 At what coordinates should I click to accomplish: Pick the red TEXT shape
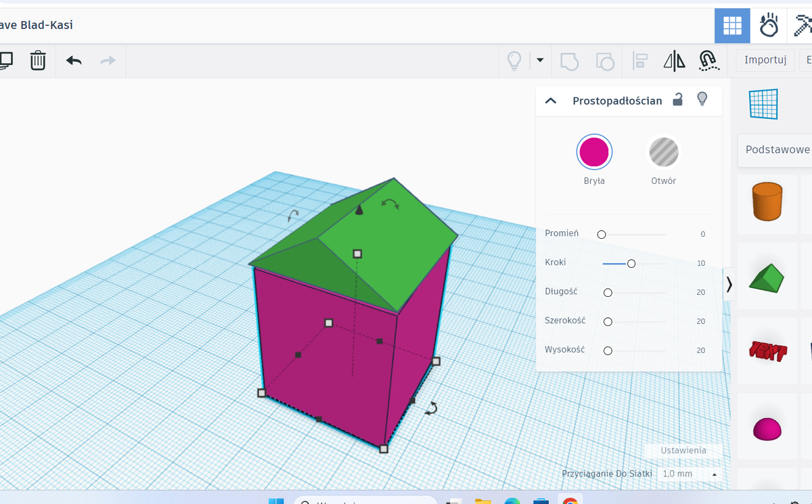point(768,351)
